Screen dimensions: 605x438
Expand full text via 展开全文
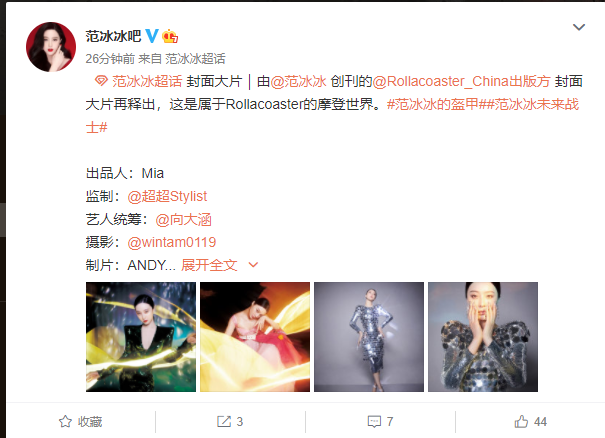(x=209, y=265)
